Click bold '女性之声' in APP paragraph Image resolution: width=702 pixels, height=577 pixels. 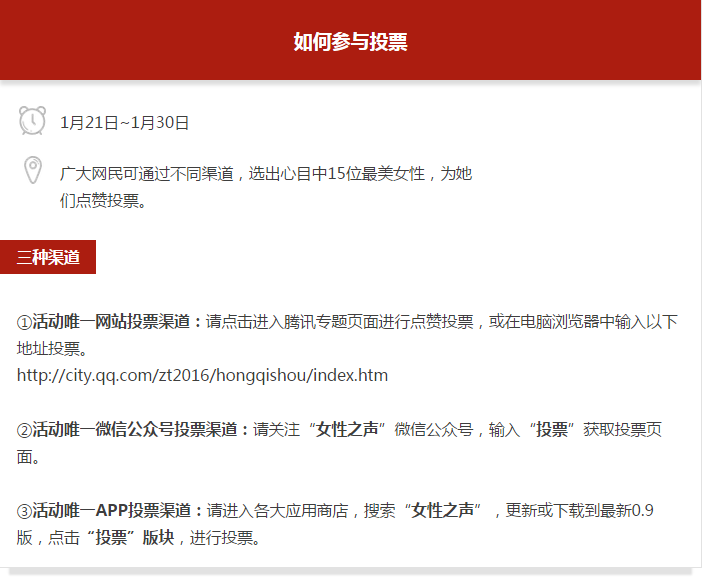(x=442, y=510)
